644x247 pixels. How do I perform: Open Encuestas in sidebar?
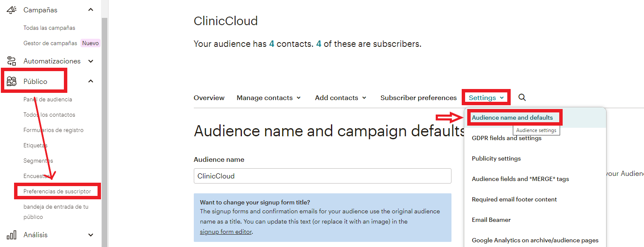pos(37,176)
